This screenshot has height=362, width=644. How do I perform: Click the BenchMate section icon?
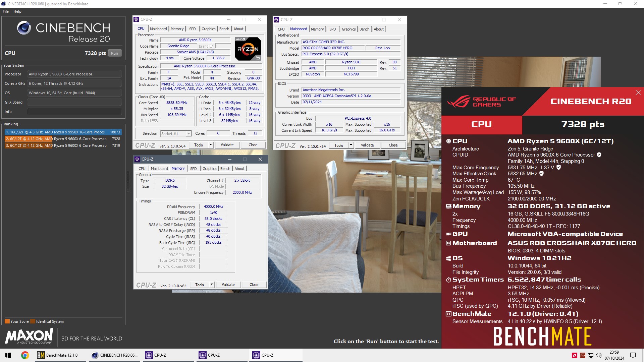(448, 314)
